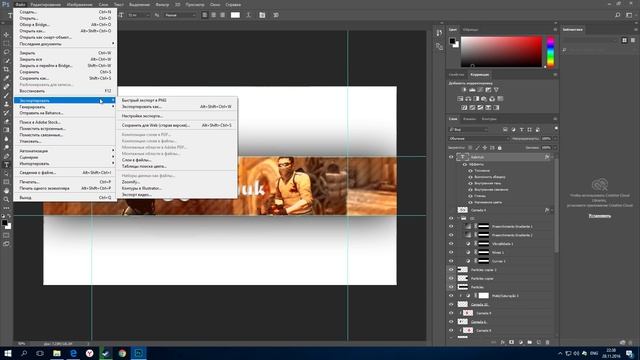Select the Brush tool
Screen dimensions: 640x360
[6, 96]
